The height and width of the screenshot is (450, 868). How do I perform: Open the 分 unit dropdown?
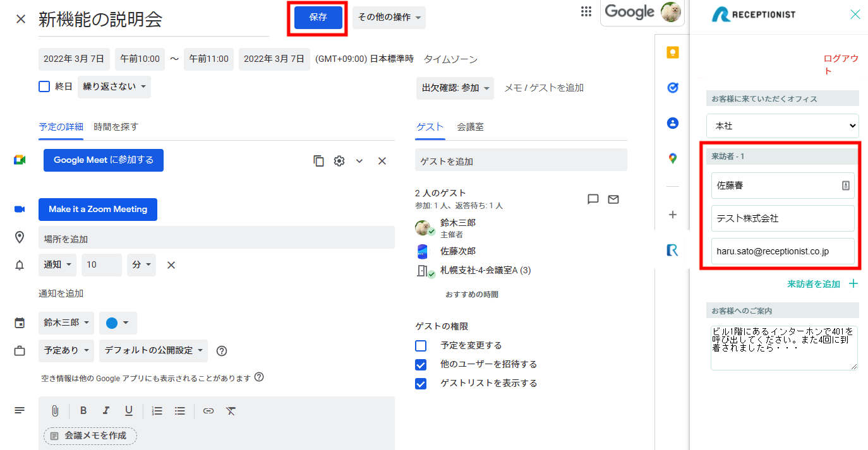142,265
